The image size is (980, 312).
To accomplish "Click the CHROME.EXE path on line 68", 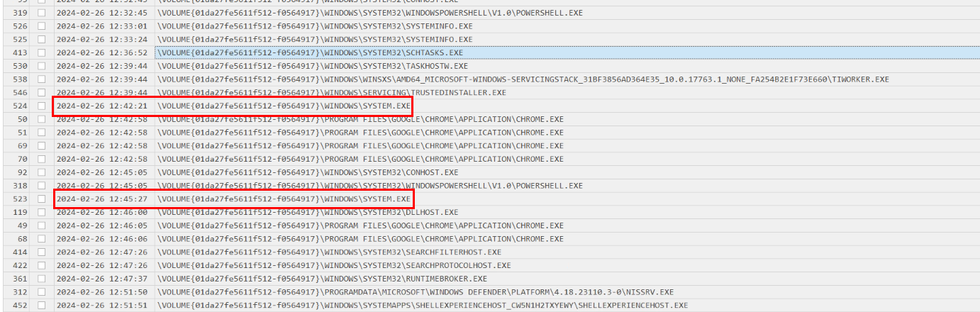I will click(360, 239).
